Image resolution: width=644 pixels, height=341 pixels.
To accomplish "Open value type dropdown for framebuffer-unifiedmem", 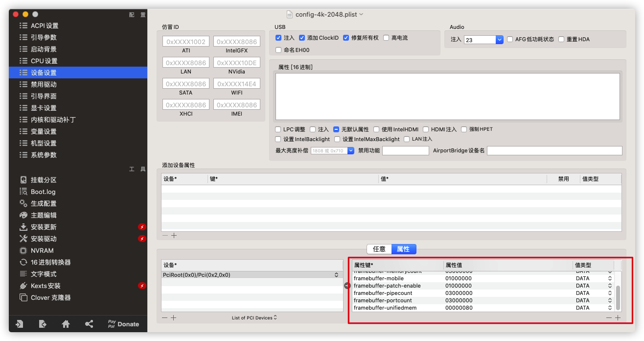I will [x=610, y=308].
